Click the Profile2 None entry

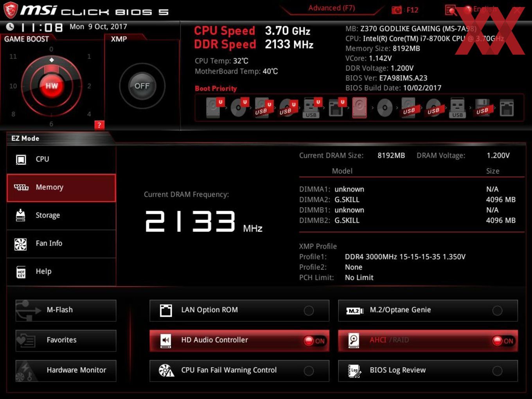coord(331,267)
